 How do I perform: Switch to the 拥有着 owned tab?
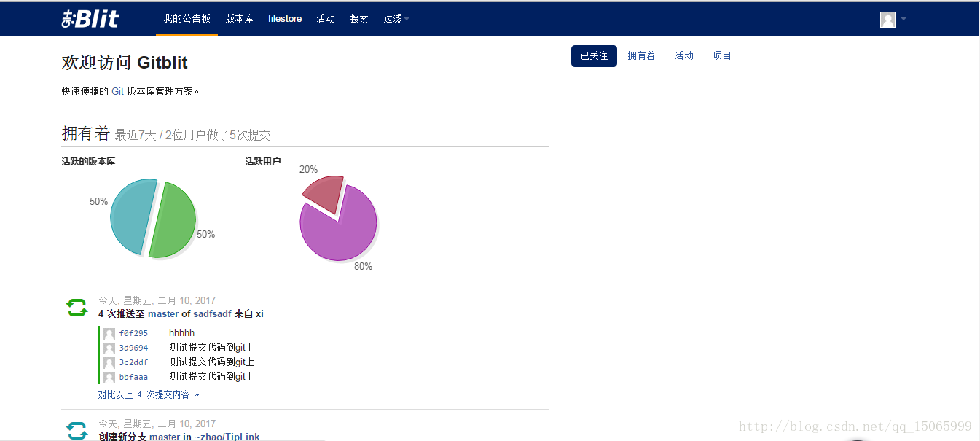coord(641,56)
